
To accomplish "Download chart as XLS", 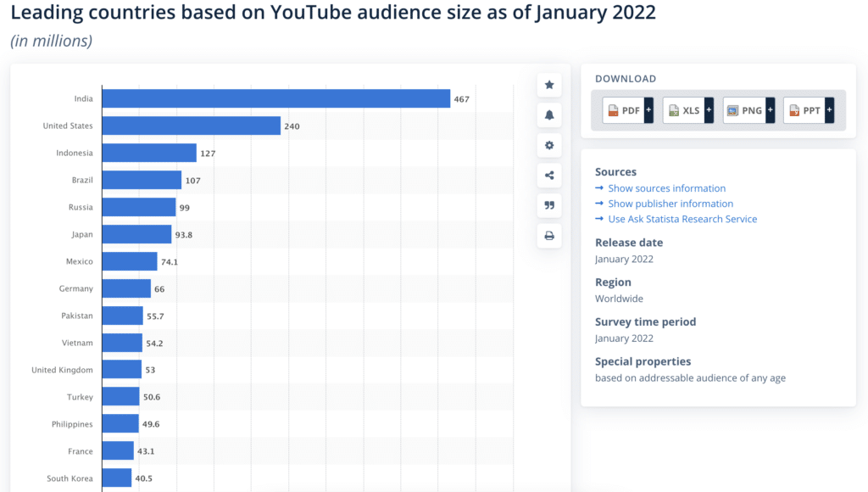I will [x=684, y=110].
